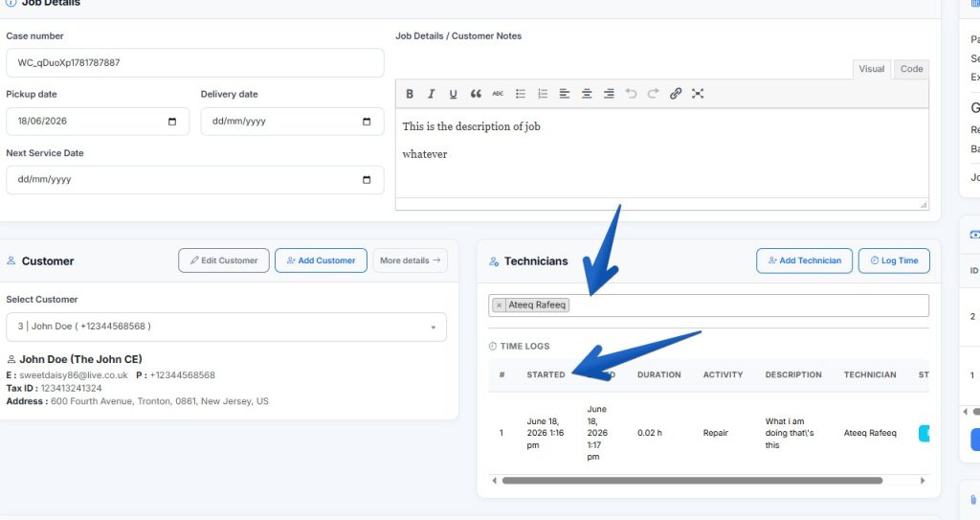This screenshot has height=520, width=980.
Task: Toggle fullscreen editor mode
Action: pos(698,94)
